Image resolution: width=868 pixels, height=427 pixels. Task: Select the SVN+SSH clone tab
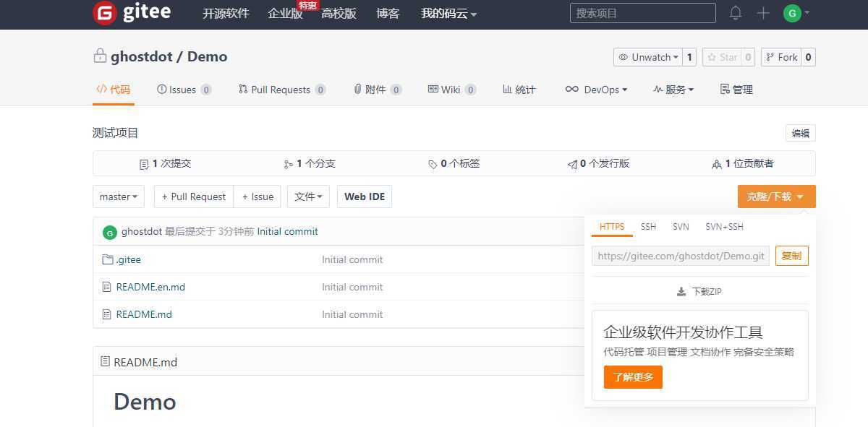[x=724, y=227]
